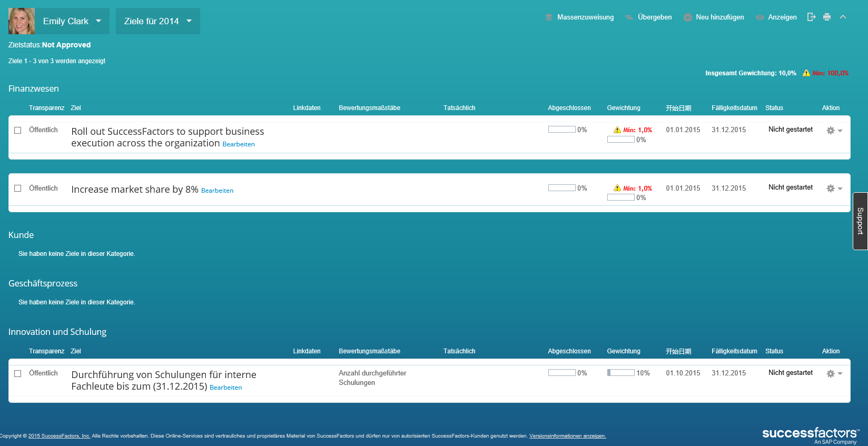Click the Kunde category heading
868x446 pixels.
(21, 235)
